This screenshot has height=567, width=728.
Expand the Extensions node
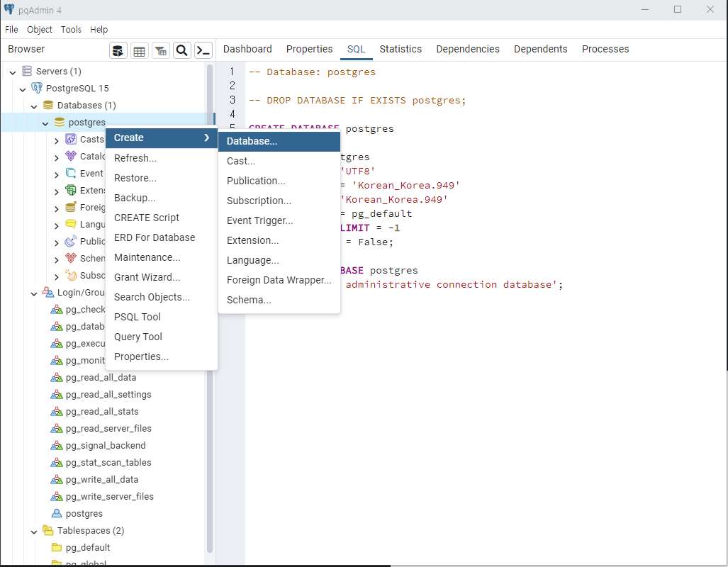pyautogui.click(x=56, y=192)
